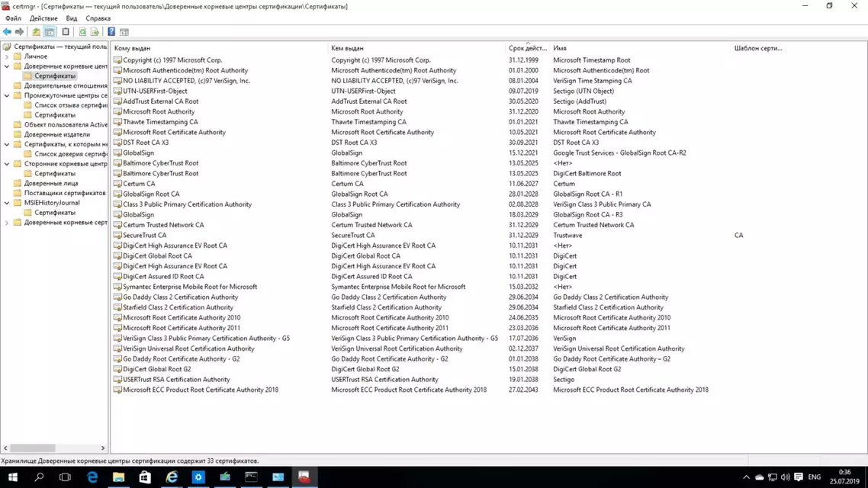Open Help via the blue question-mark icon
This screenshot has width=868, height=488.
coord(111,32)
